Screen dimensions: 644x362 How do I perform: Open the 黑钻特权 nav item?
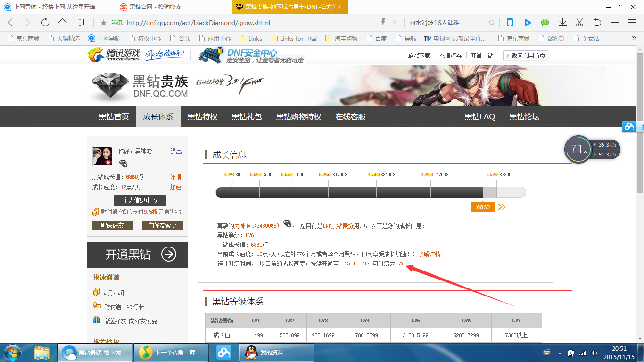pos(202,116)
